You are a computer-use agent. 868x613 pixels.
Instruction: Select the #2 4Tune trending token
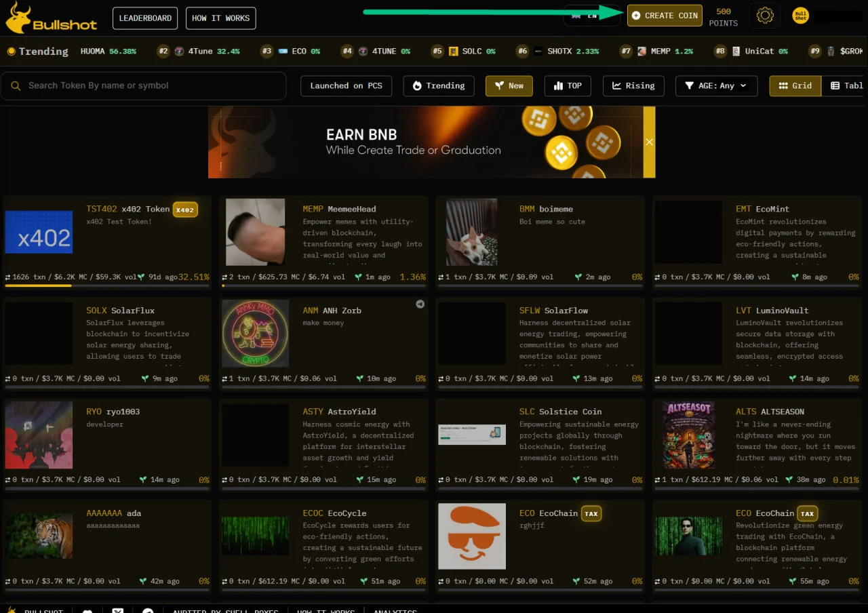pyautogui.click(x=198, y=51)
